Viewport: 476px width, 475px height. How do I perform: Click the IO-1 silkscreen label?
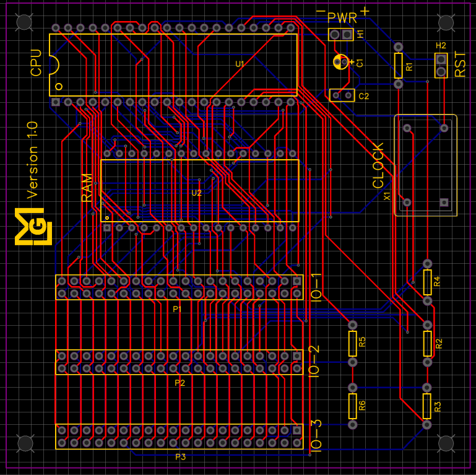click(x=316, y=287)
